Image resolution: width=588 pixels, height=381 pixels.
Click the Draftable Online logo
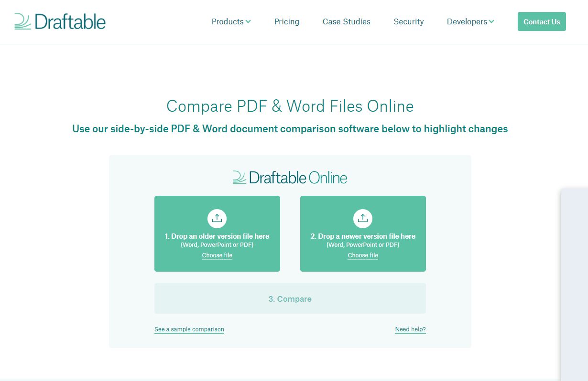290,178
